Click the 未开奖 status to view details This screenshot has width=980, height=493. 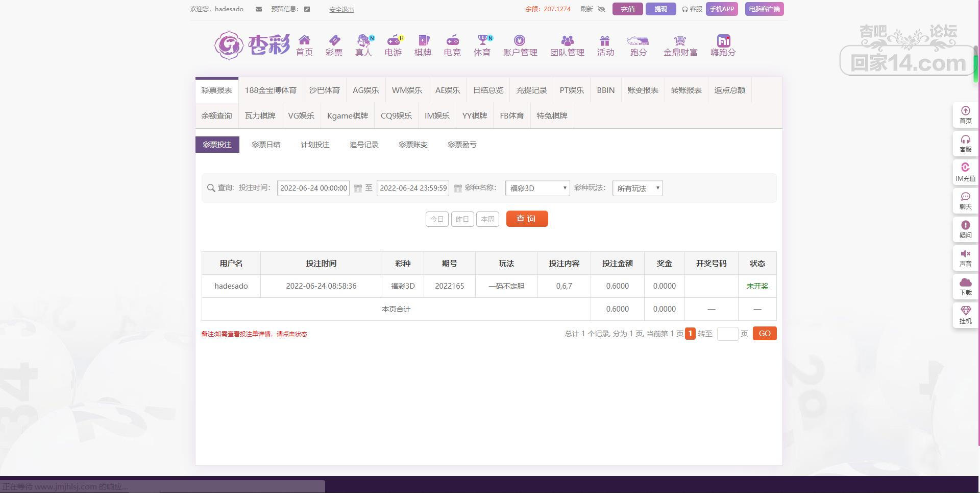click(x=757, y=286)
